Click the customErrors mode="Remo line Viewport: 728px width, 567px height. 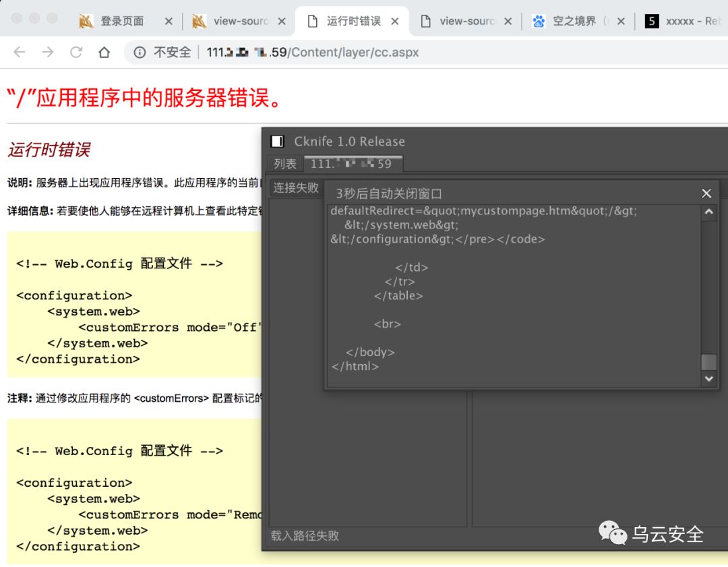(x=170, y=514)
